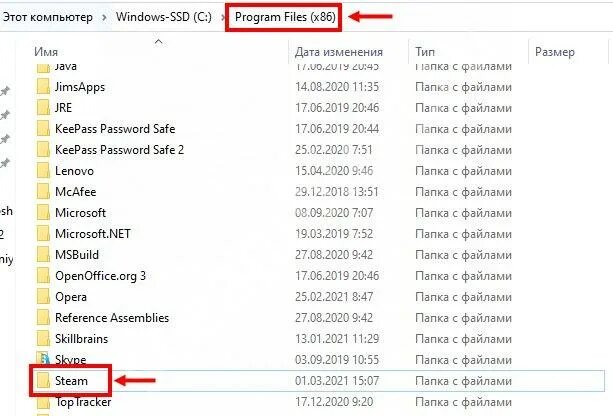The width and height of the screenshot is (613, 416).
Task: Expand chevron after Этот компьютер breadcrumb
Action: point(104,18)
